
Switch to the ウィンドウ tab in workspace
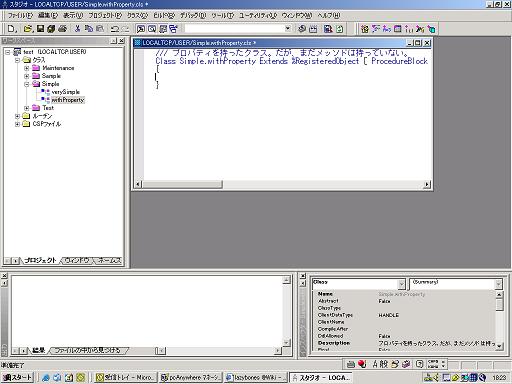tap(77, 260)
